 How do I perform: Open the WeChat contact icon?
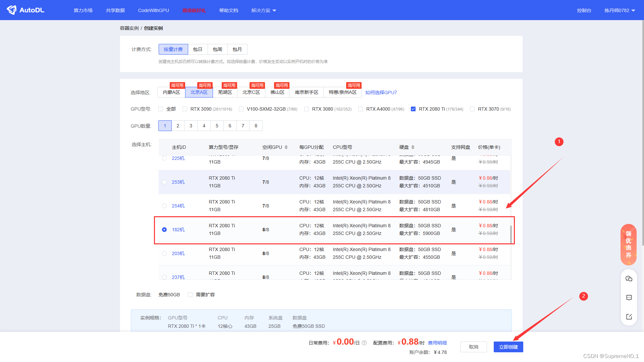[629, 279]
